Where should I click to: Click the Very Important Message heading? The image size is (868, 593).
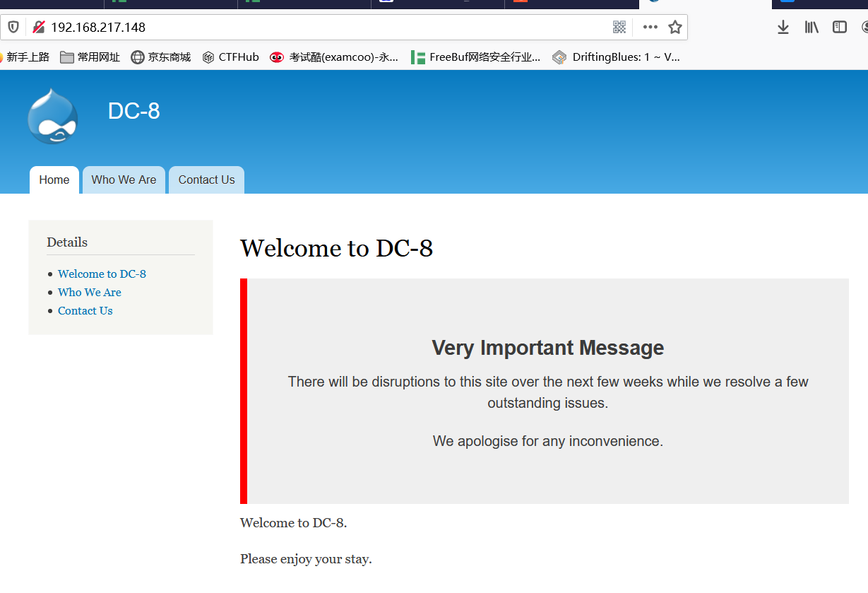click(x=548, y=348)
